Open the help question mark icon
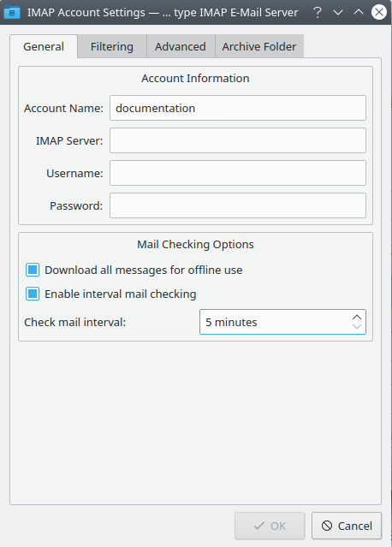 click(x=318, y=12)
